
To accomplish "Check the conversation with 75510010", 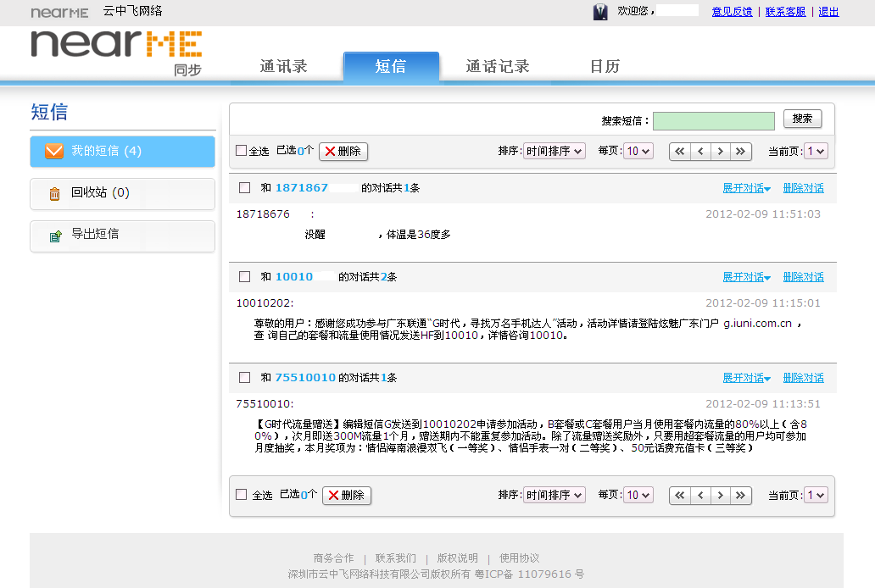I will pyautogui.click(x=244, y=378).
